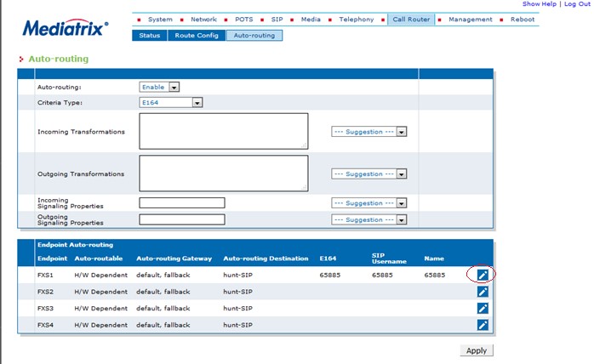Click hunt-SIP destination in FXS1 row

(x=237, y=275)
